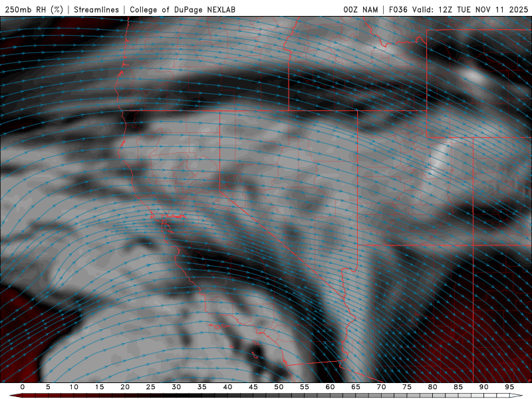532x399 pixels.
Task: Select the "55" legend number
Action: click(305, 387)
